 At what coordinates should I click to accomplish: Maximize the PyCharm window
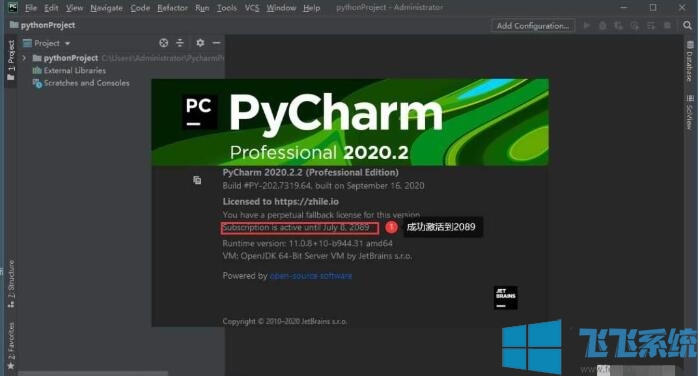click(653, 8)
